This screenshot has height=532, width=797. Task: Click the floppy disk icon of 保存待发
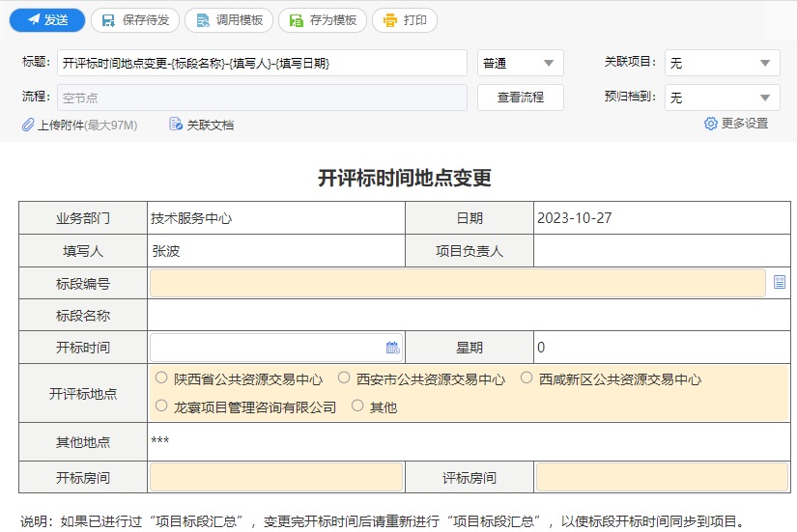(108, 20)
